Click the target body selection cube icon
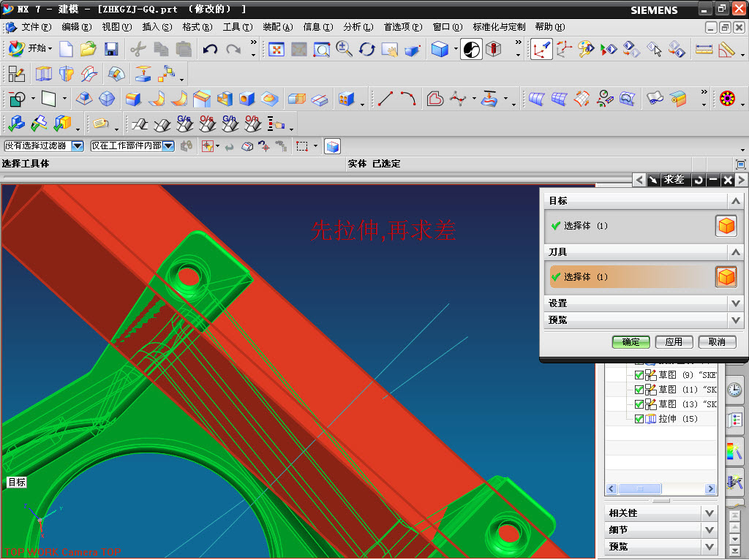This screenshot has width=749, height=560. 726,226
